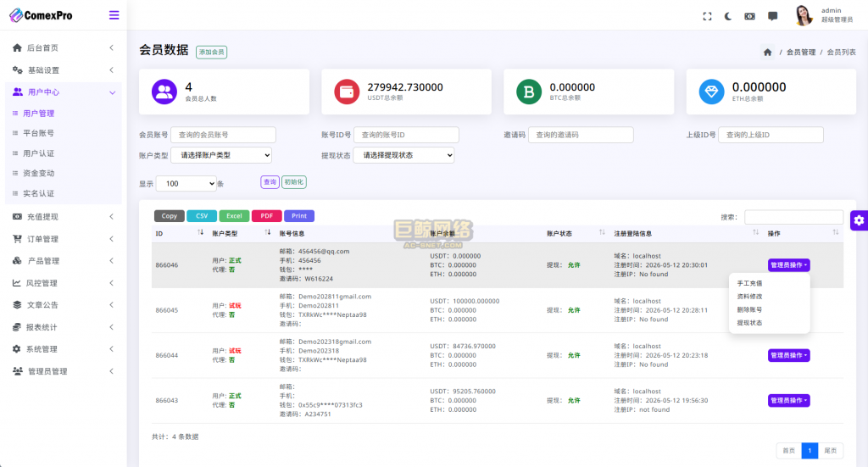The image size is (868, 467).
Task: Select pagination page 1
Action: point(810,451)
